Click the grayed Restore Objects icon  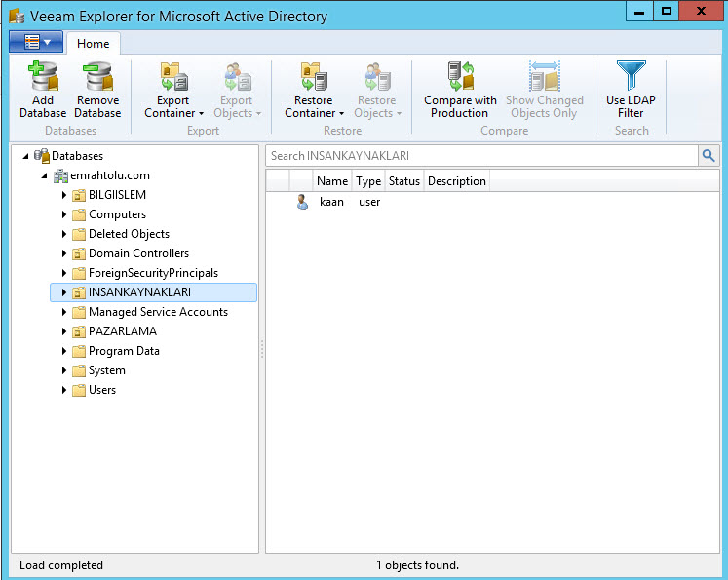click(377, 76)
